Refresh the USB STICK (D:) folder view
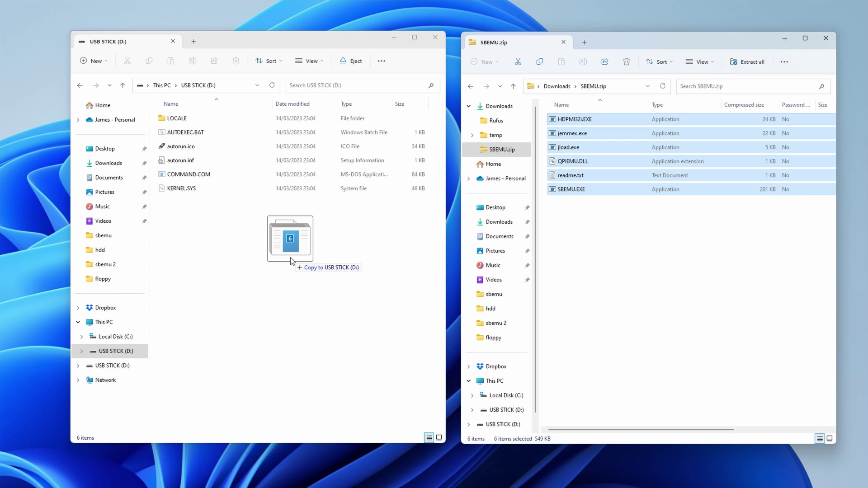The width and height of the screenshot is (868, 488). [272, 85]
